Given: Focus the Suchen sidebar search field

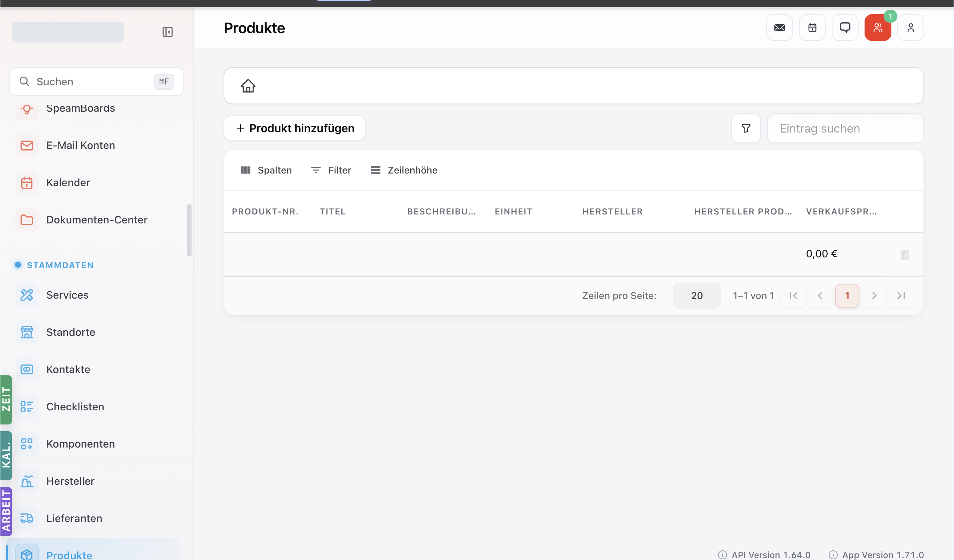Looking at the screenshot, I should (x=97, y=81).
